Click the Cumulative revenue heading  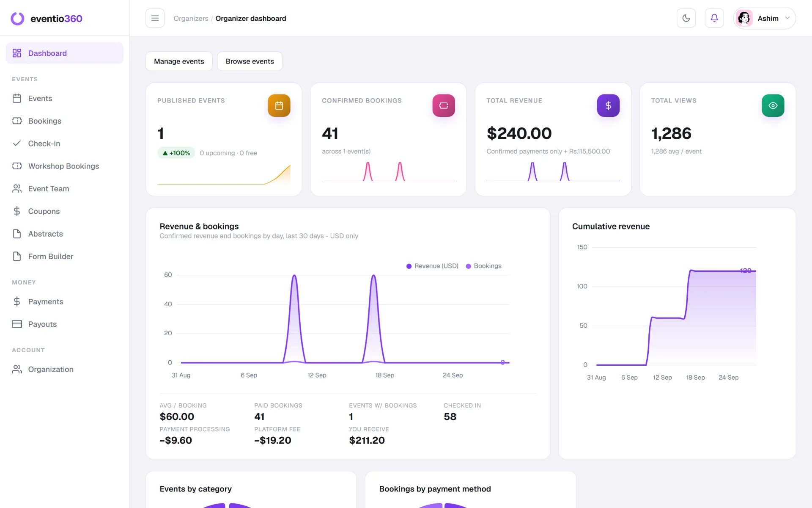click(611, 226)
